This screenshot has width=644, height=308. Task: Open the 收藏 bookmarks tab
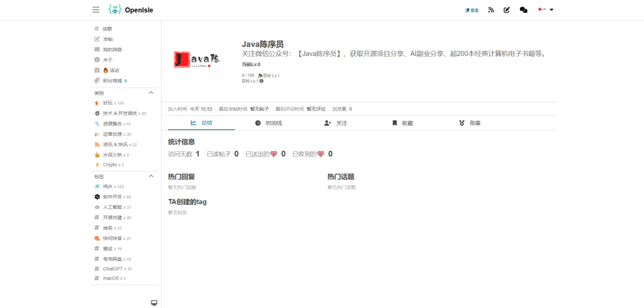coord(402,123)
